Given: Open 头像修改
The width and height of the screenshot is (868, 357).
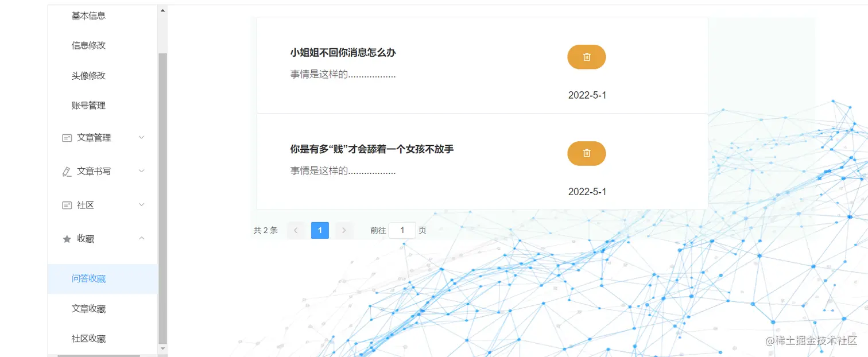Looking at the screenshot, I should [88, 75].
